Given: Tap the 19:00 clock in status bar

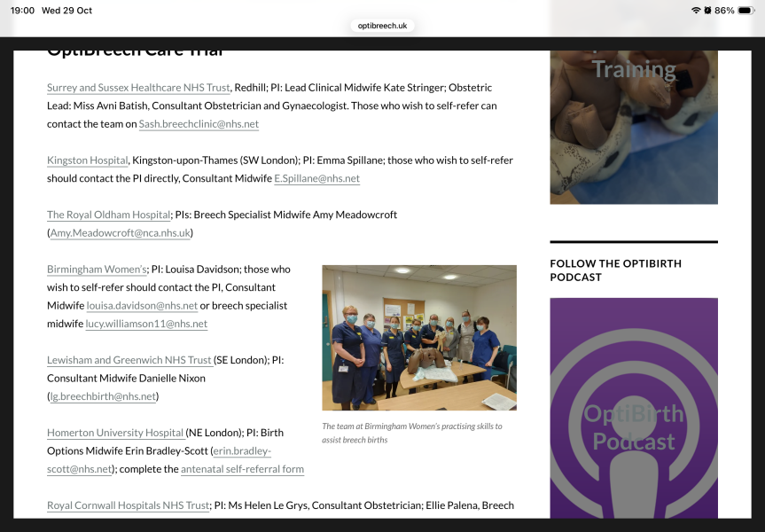Looking at the screenshot, I should click(x=22, y=11).
